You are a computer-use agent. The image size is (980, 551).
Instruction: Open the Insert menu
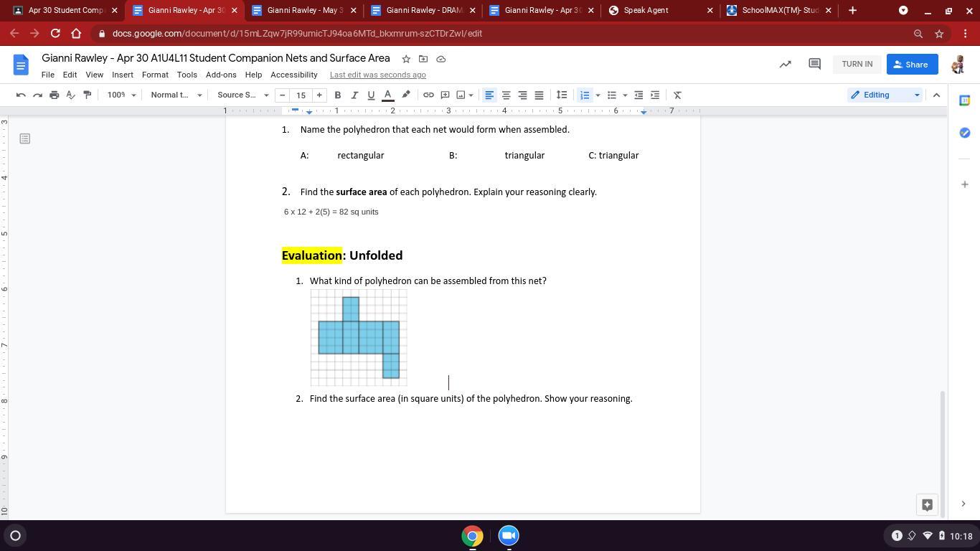(123, 75)
